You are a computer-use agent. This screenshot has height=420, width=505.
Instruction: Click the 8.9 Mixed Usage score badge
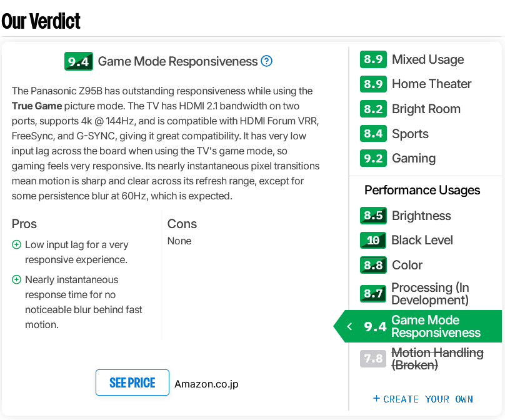pyautogui.click(x=373, y=59)
